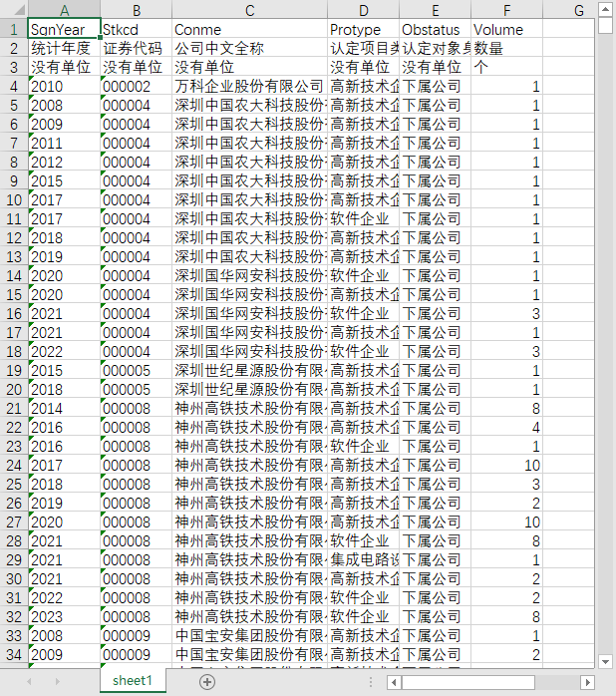Click horizontal scrollbar right arrow

pos(588,682)
